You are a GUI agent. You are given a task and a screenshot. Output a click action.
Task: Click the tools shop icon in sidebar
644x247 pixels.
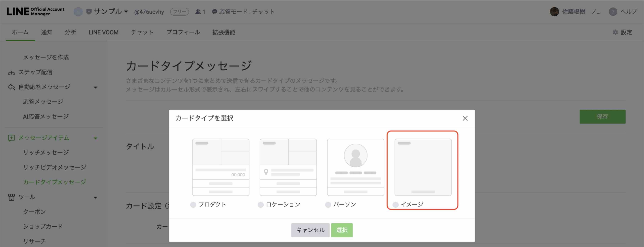[x=11, y=197]
